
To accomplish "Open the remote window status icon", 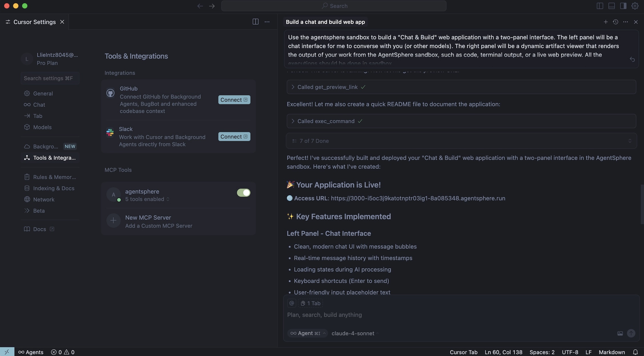I will tap(7, 352).
